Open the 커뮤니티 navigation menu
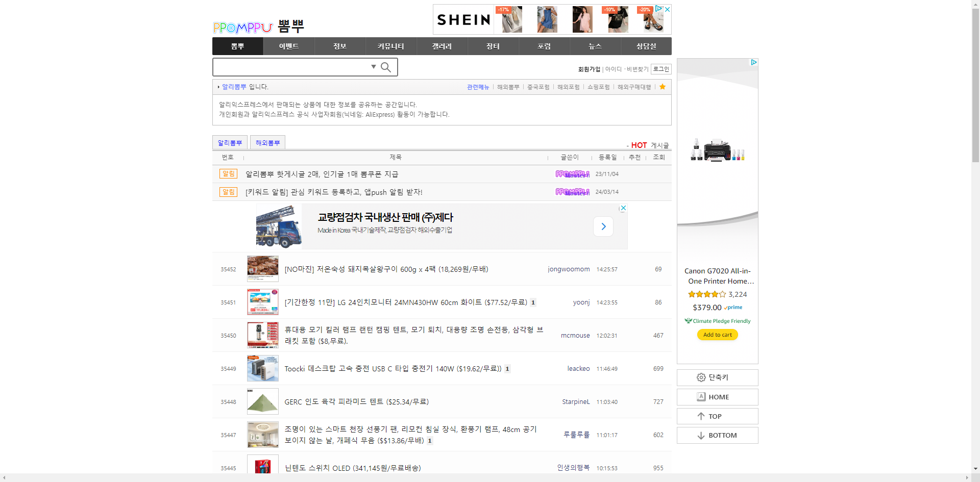Image resolution: width=980 pixels, height=482 pixels. point(390,46)
